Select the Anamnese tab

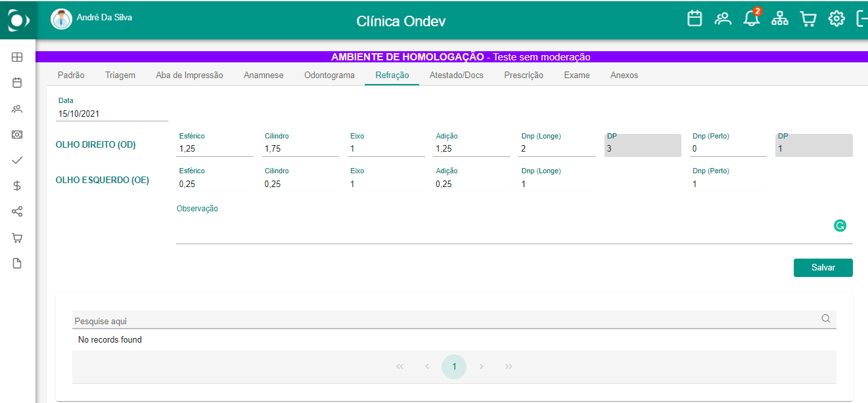[x=263, y=75]
